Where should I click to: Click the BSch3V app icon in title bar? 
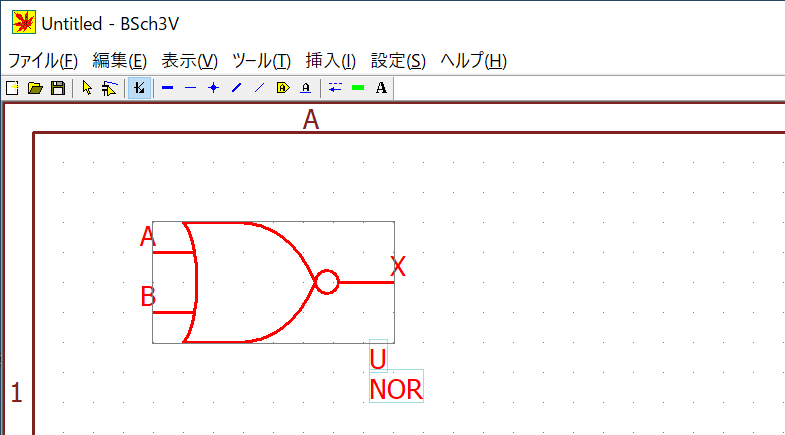click(x=24, y=23)
